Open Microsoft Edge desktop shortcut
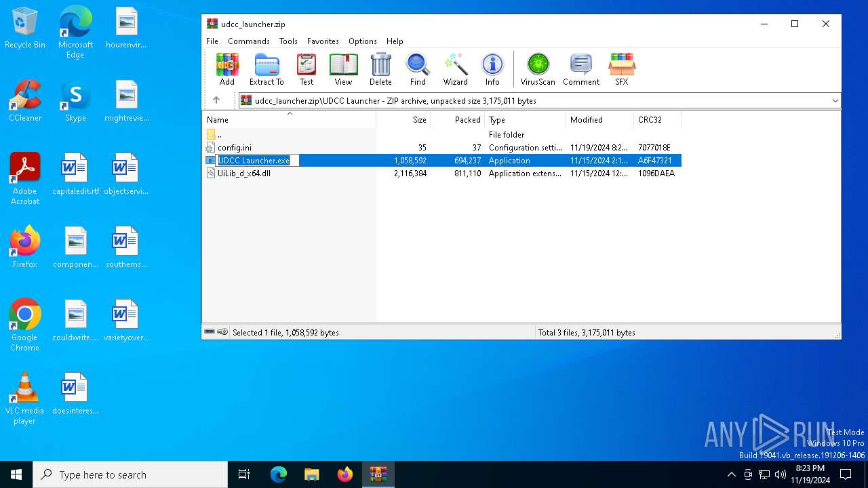 coord(75,33)
